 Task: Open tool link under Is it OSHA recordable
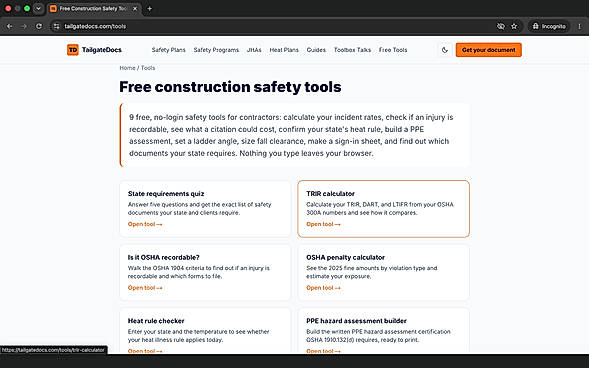[x=145, y=288]
